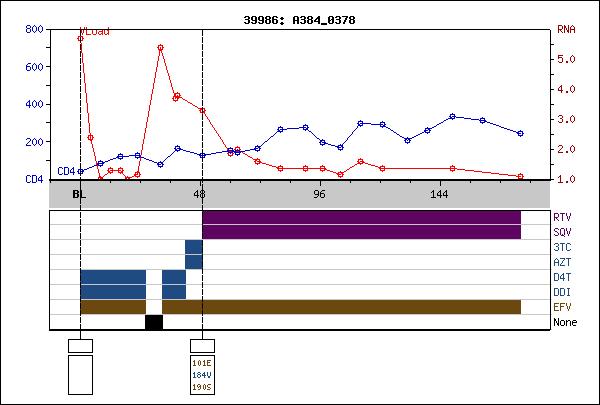
Task: Select the BL baseline timeline marker
Action: [x=79, y=195]
